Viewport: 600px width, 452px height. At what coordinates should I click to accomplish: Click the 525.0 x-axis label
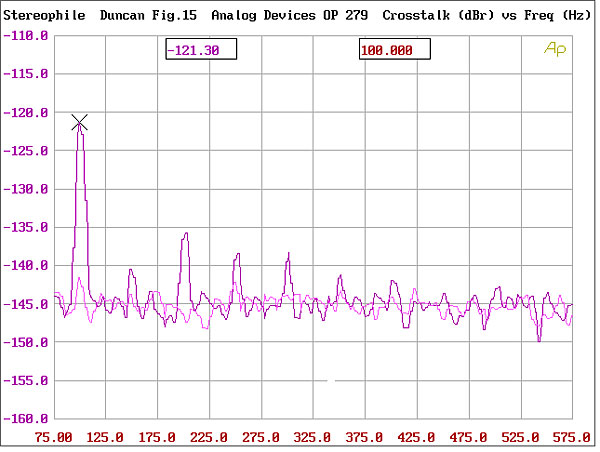click(520, 437)
